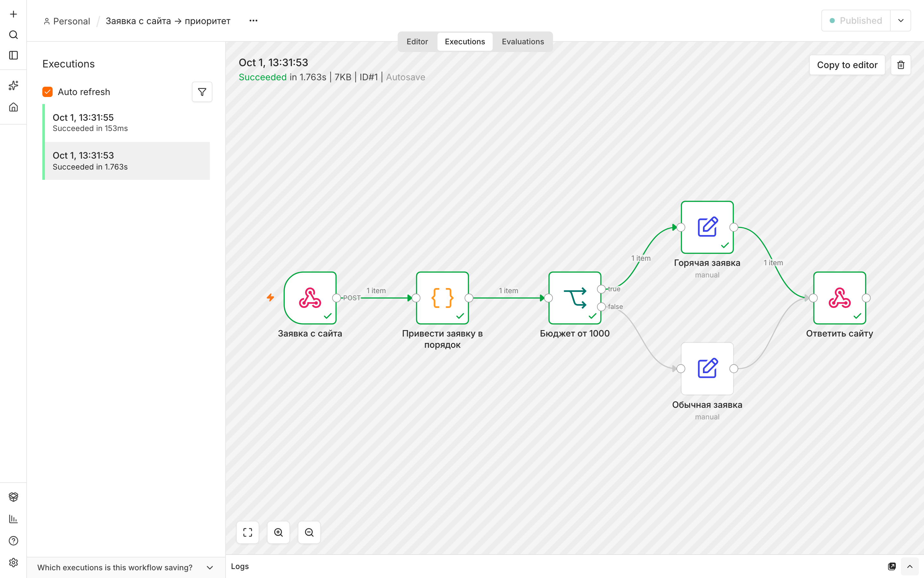Click the orange trigger lightning bolt icon

(270, 297)
